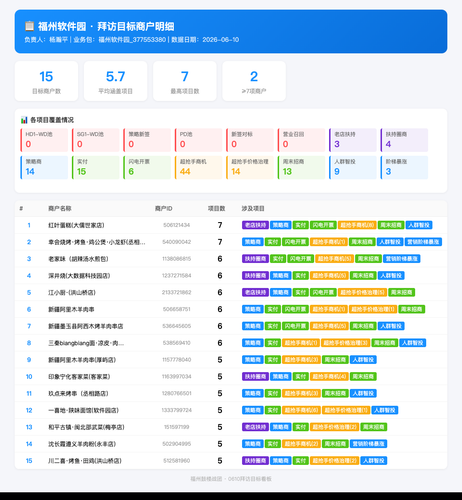Image resolution: width=462 pixels, height=500 pixels.
Task: Click 闪电开票 tag in row 7
Action: click(295, 326)
